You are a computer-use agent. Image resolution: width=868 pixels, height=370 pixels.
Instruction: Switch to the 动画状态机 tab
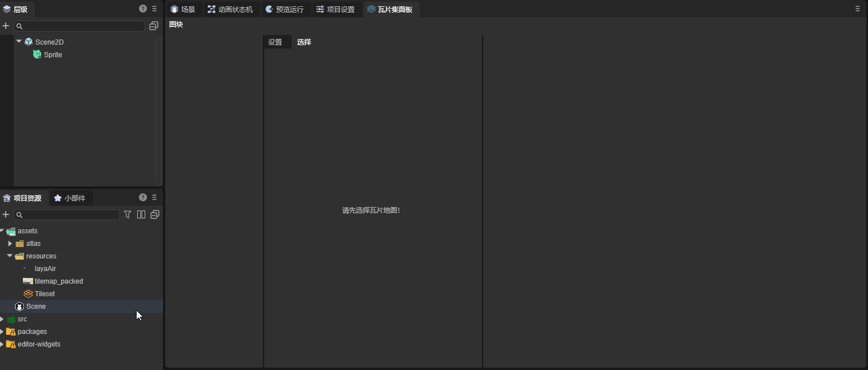(230, 9)
